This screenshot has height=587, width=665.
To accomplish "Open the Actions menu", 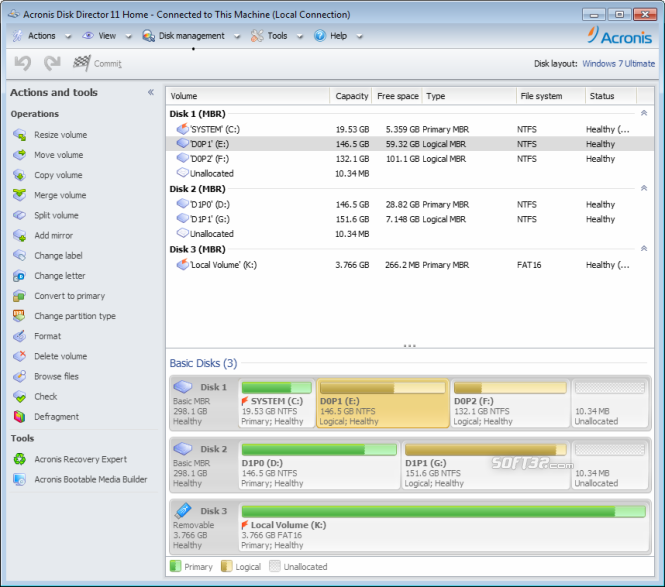I will click(x=42, y=36).
